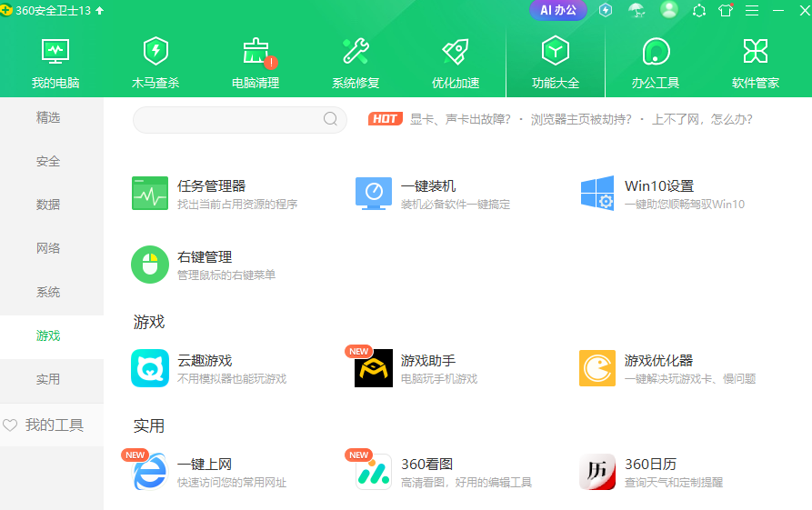Image resolution: width=812 pixels, height=510 pixels.
Task: Launch 云趣游戏 icon
Action: [150, 368]
